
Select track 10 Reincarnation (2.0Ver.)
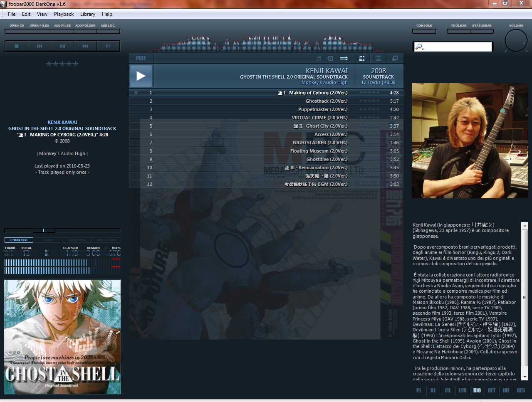click(266, 168)
